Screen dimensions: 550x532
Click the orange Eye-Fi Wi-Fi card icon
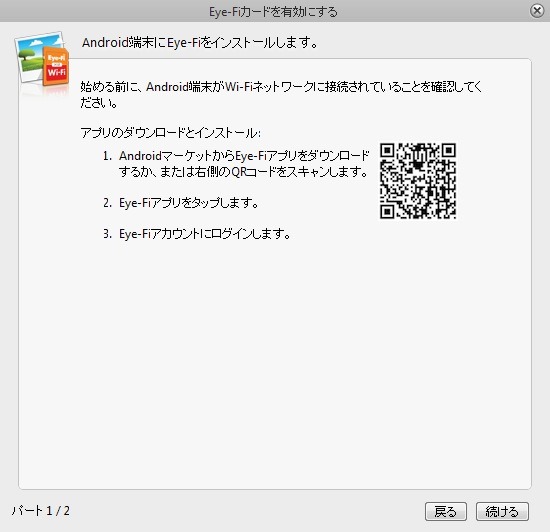pos(56,67)
